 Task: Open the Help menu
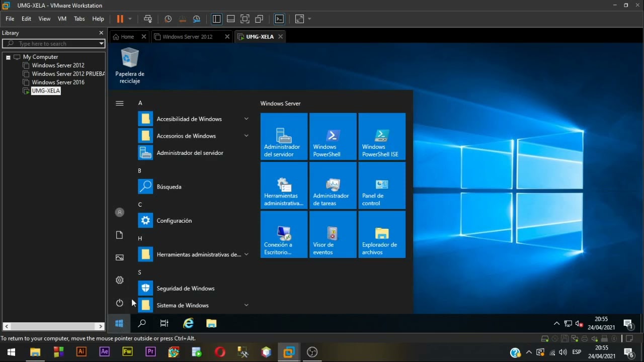(x=98, y=19)
